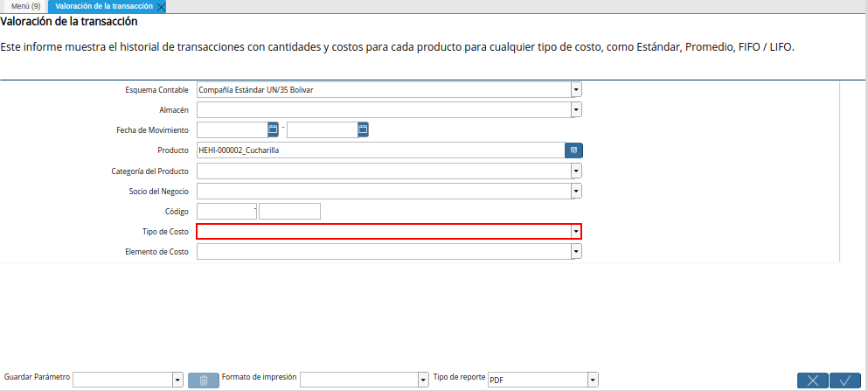Click the Fecha de Movimiento start date field
868x391 pixels.
(x=233, y=129)
